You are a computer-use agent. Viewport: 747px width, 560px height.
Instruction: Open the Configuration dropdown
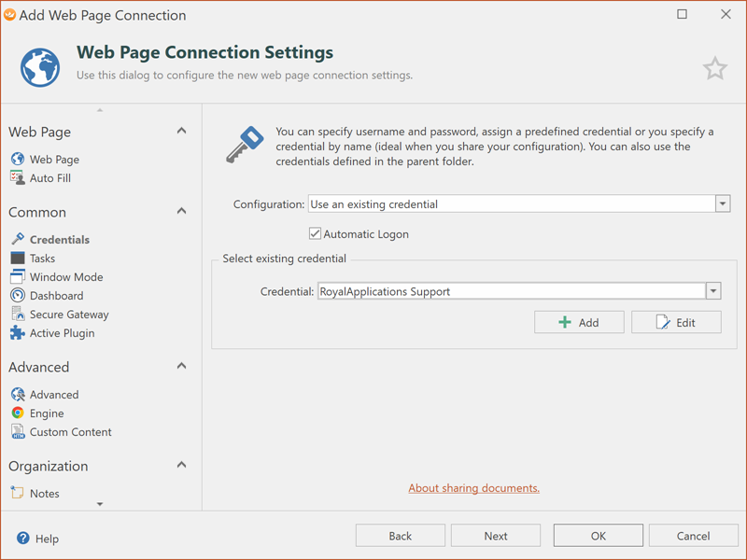pyautogui.click(x=722, y=204)
